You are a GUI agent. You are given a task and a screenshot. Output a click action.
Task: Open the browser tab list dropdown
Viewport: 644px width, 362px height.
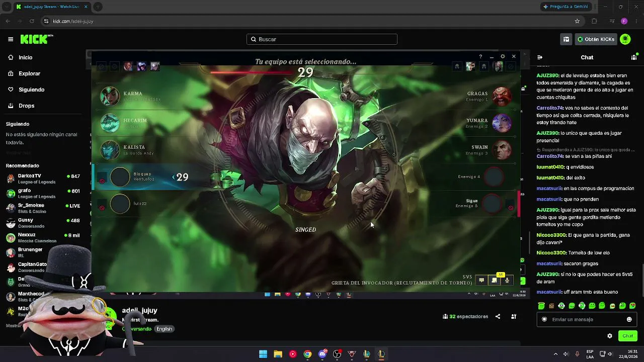click(7, 7)
